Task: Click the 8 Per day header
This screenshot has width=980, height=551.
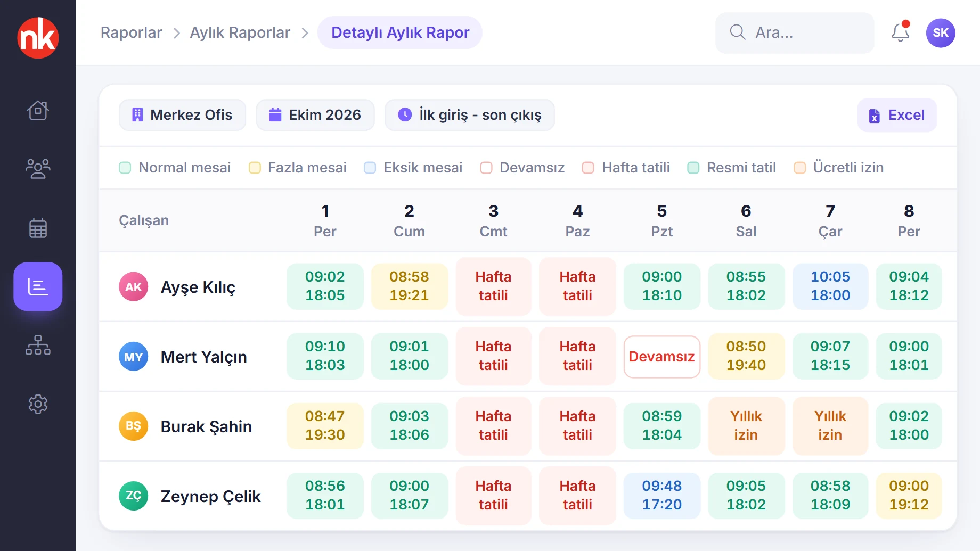Action: click(909, 220)
